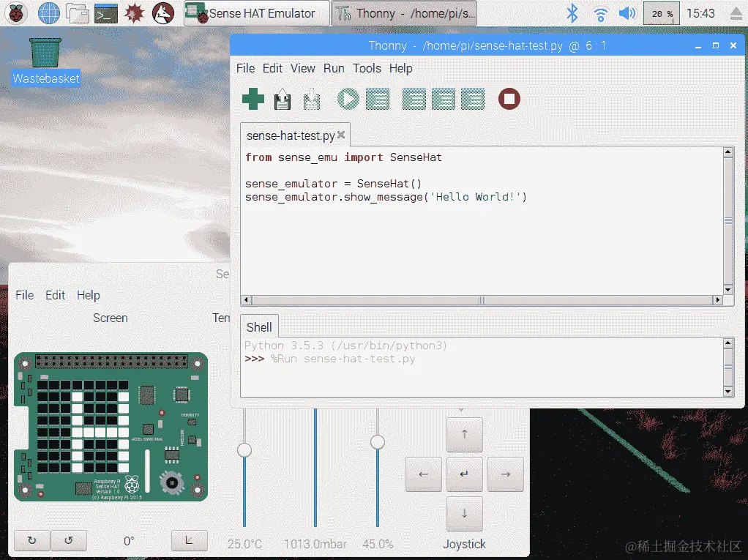Click the Shell scrollbar down arrow

pyautogui.click(x=728, y=392)
